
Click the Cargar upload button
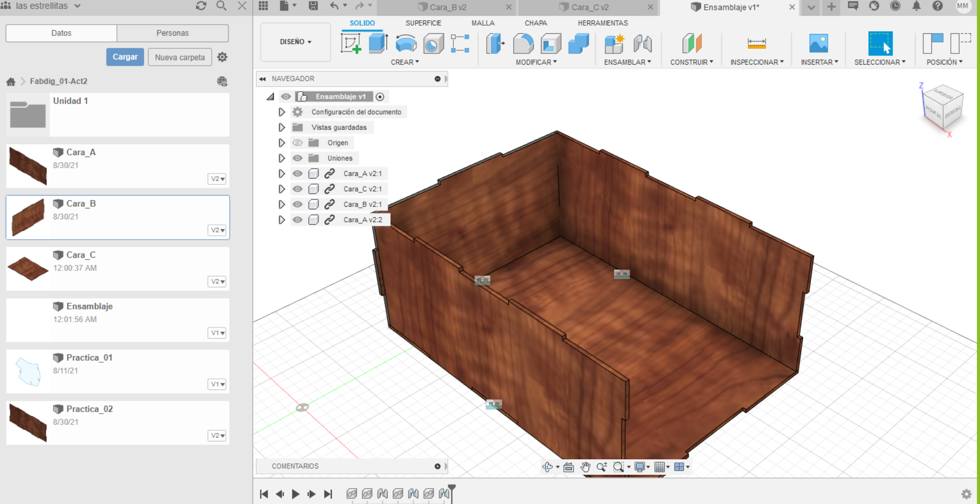pyautogui.click(x=125, y=57)
